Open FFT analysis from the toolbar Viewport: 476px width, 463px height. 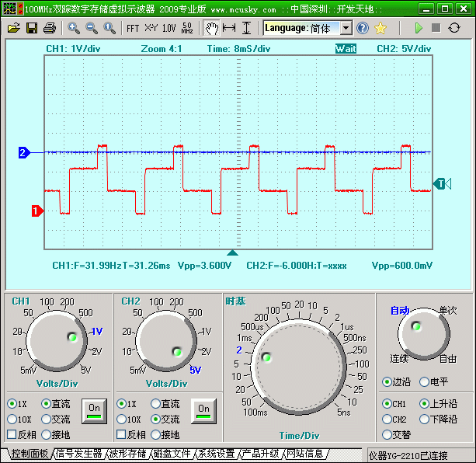pos(133,28)
